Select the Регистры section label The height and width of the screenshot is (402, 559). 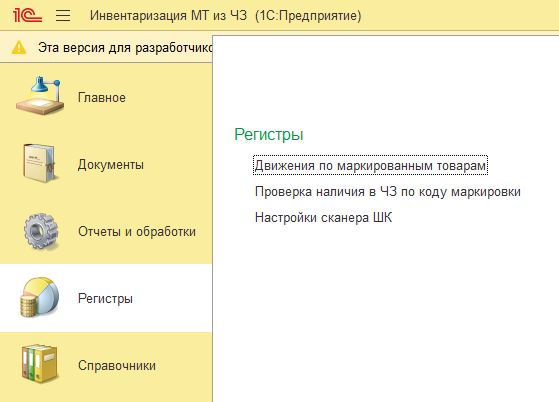(105, 298)
